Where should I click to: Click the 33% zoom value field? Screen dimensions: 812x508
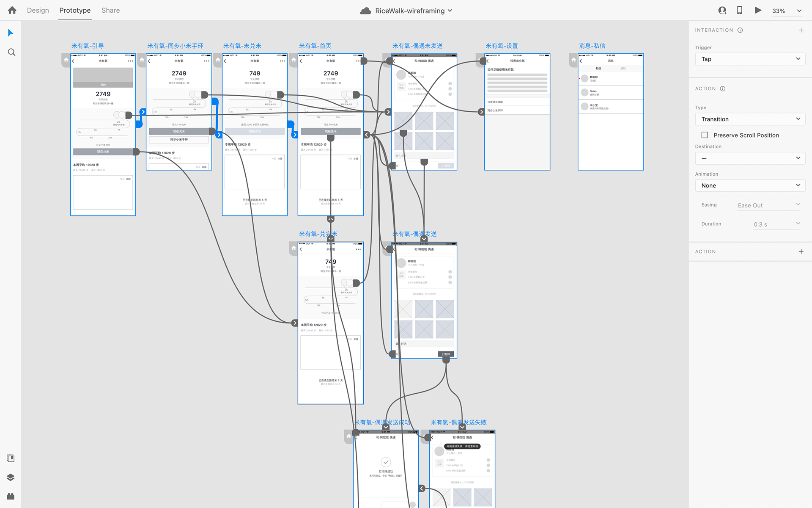(x=779, y=11)
